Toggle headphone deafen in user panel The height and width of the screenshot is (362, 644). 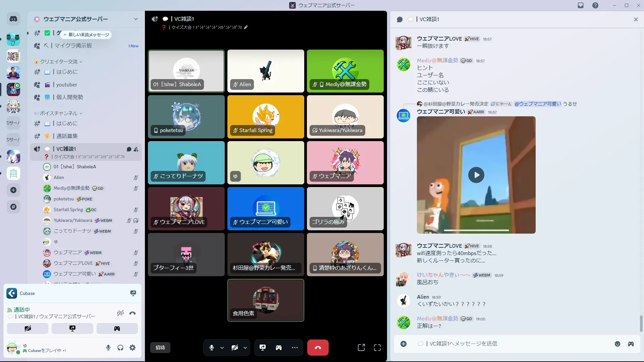click(120, 348)
